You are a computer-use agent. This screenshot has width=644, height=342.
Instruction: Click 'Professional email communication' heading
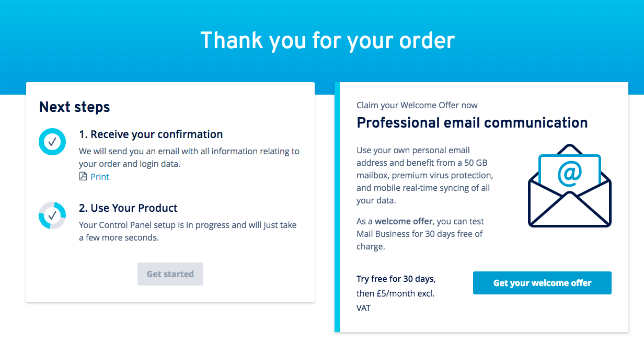472,123
